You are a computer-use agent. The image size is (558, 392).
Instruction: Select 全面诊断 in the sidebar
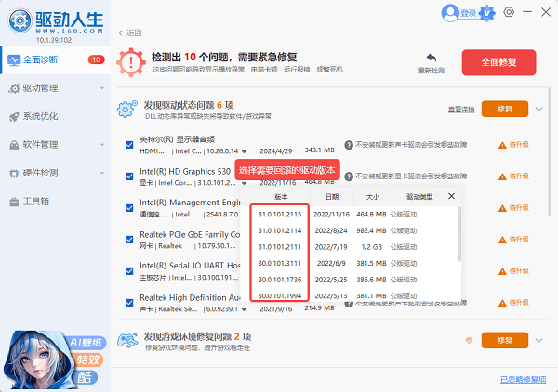pos(55,59)
